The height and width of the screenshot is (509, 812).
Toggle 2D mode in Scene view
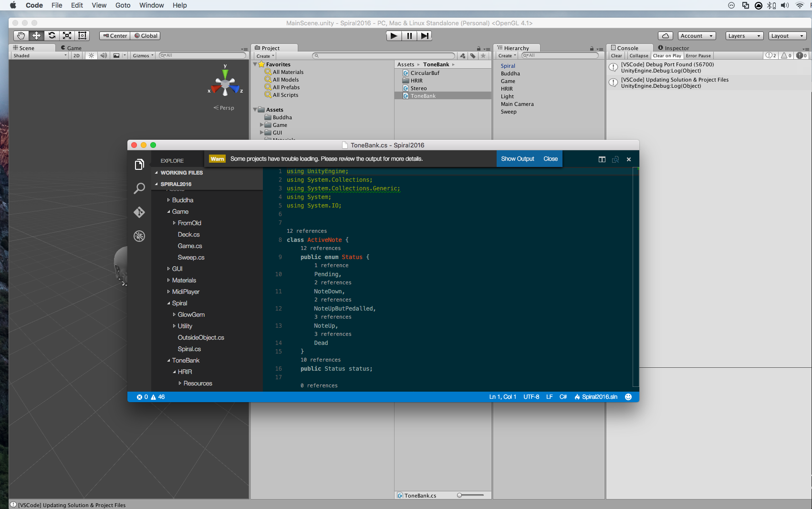pyautogui.click(x=76, y=56)
